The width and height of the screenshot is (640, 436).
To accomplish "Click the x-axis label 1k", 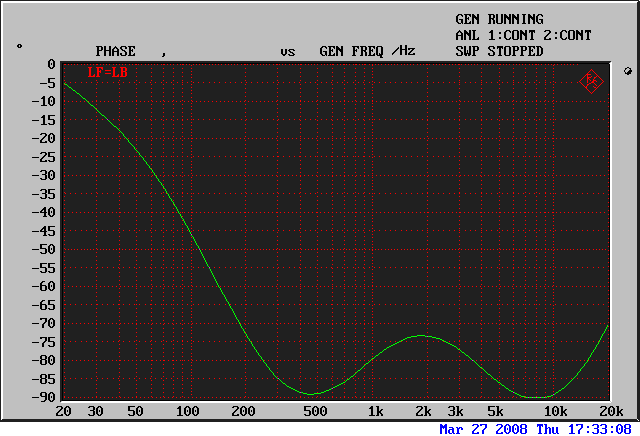I will [376, 411].
